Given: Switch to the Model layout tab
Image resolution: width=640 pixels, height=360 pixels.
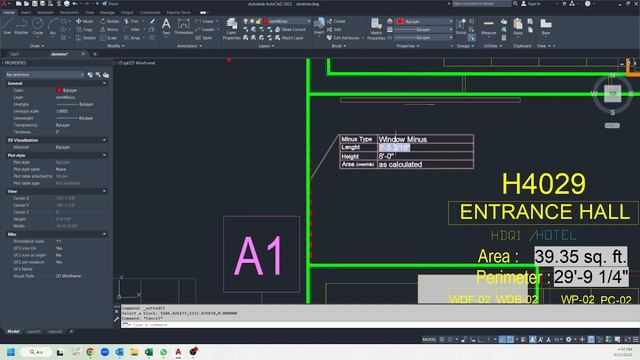Looking at the screenshot, I should coord(13,331).
